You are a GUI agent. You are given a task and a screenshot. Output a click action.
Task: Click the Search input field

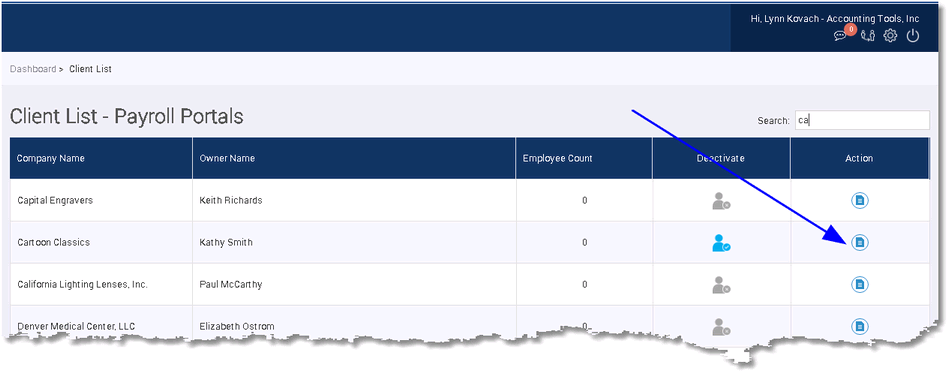(x=861, y=120)
